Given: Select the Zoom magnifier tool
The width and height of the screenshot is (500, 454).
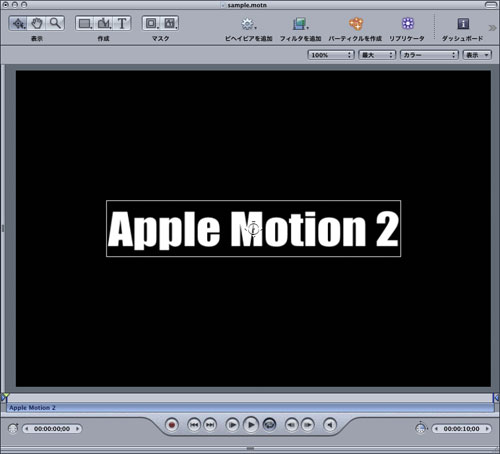Looking at the screenshot, I should tap(55, 23).
